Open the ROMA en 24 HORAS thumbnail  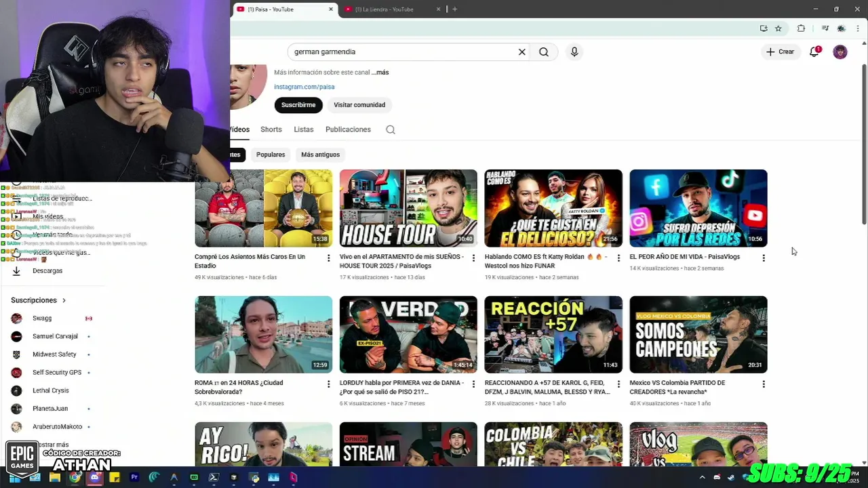pyautogui.click(x=264, y=334)
